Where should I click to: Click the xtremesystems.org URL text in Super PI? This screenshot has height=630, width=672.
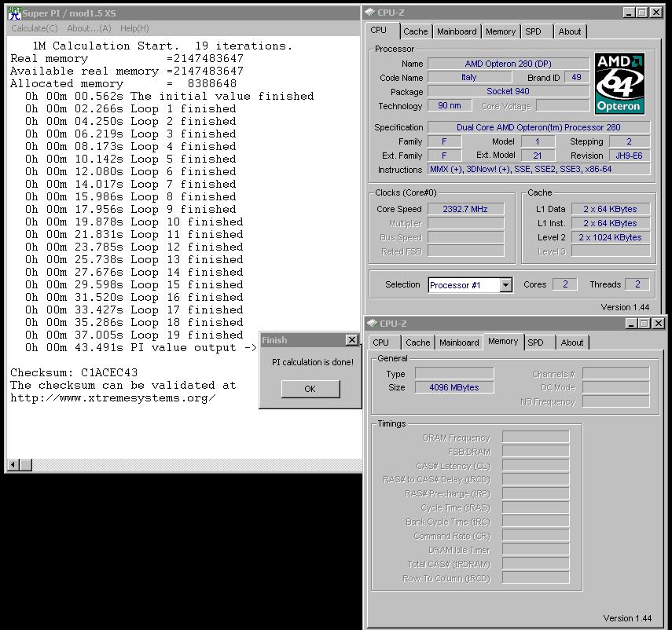coord(112,397)
